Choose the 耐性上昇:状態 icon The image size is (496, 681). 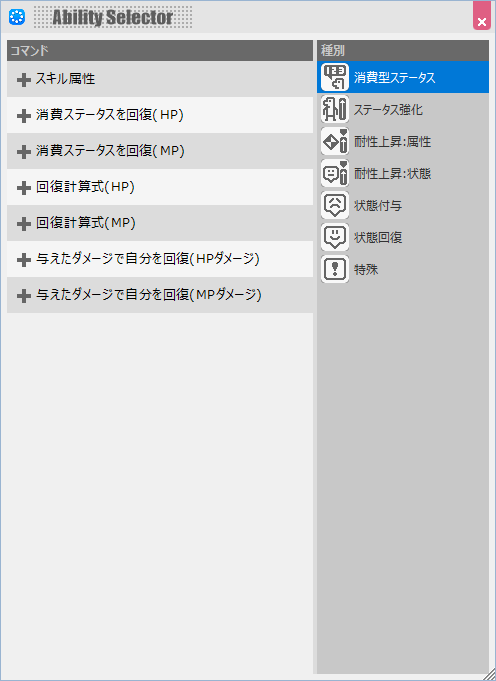tap(335, 173)
